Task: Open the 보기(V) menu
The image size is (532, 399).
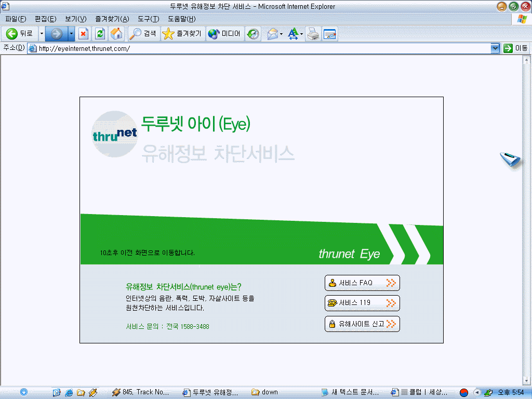Action: 76,19
